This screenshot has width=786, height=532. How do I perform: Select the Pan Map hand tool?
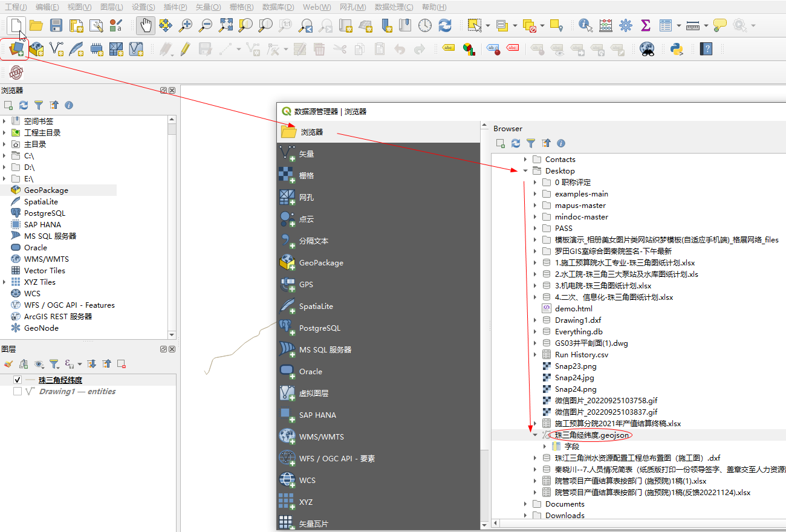145,25
